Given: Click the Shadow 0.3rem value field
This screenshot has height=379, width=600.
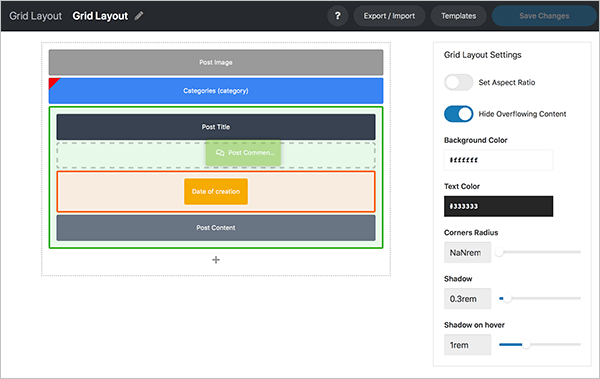Looking at the screenshot, I should pos(468,299).
